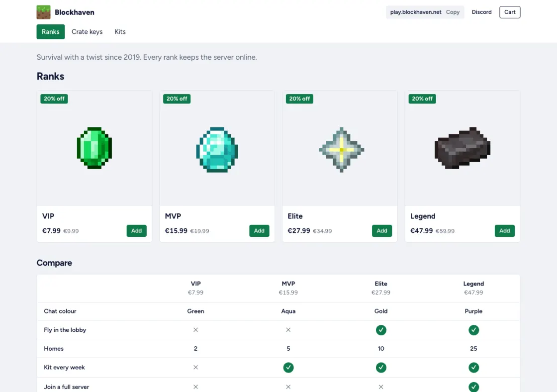Click the Elite cross in Join a full server row
The height and width of the screenshot is (392, 557).
(x=381, y=387)
